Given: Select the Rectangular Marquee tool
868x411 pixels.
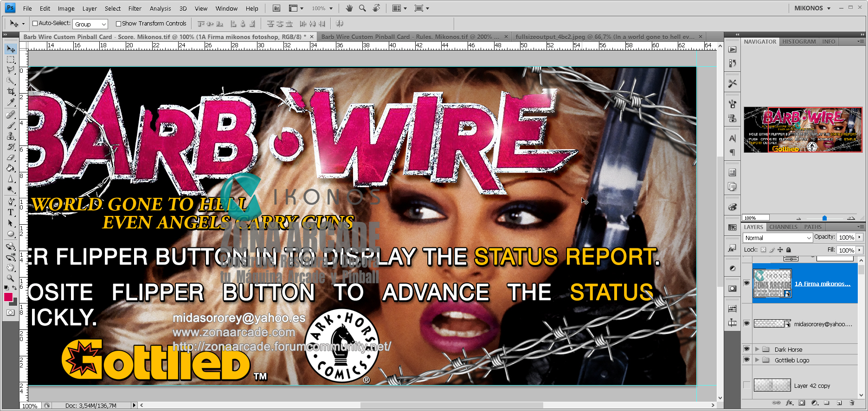Looking at the screenshot, I should 10,60.
